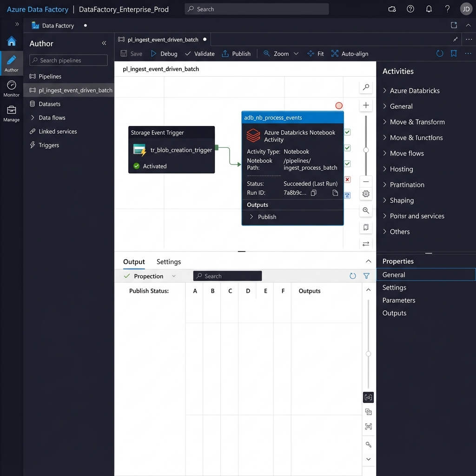The image size is (476, 476).
Task: Open the notifications bell
Action: point(429,9)
